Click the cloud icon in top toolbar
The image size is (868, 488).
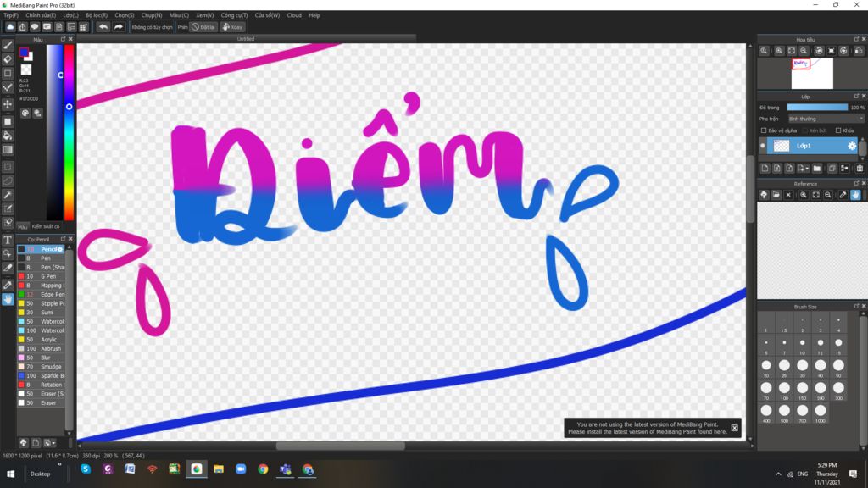click(10, 26)
